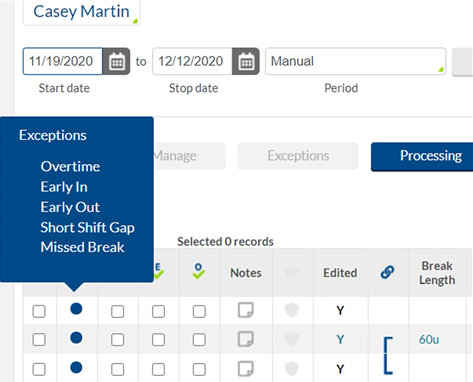Click the Stop date input field
473x382 pixels.
[192, 61]
